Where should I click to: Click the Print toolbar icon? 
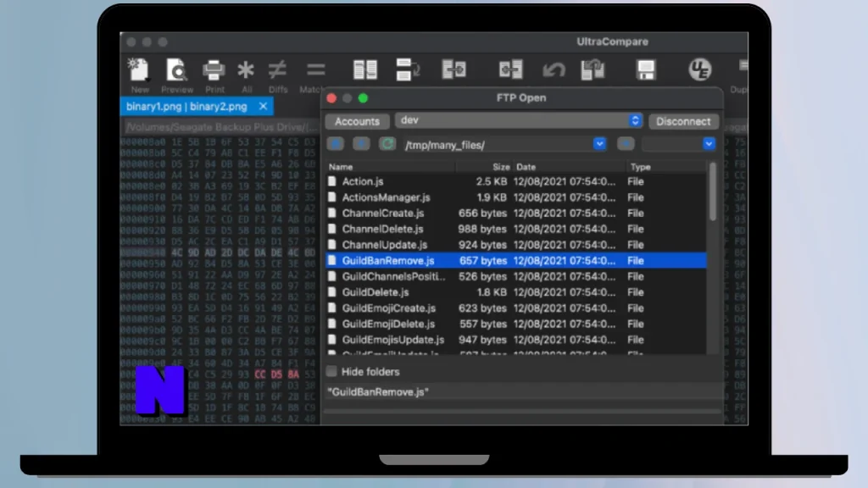(214, 69)
